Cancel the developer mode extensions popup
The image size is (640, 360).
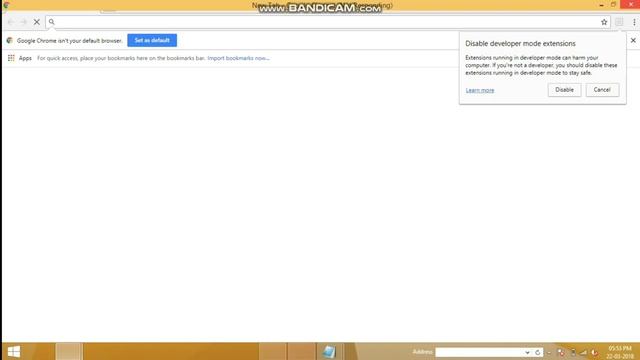coord(602,90)
